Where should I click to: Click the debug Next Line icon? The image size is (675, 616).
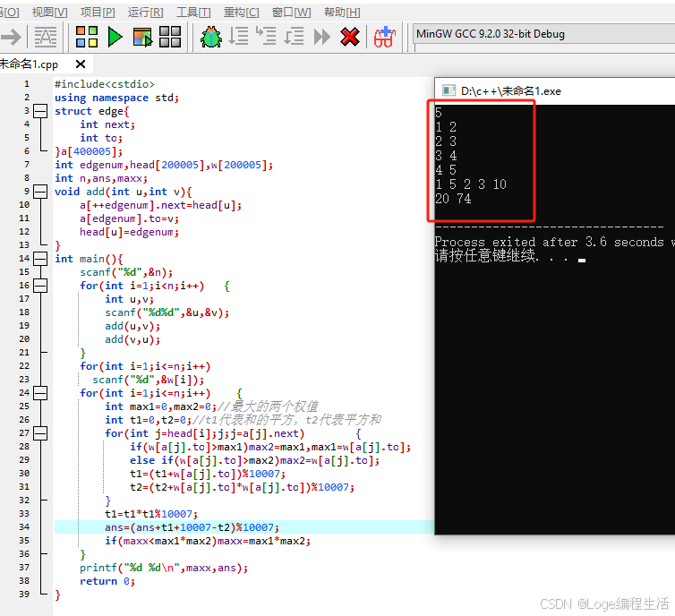238,36
